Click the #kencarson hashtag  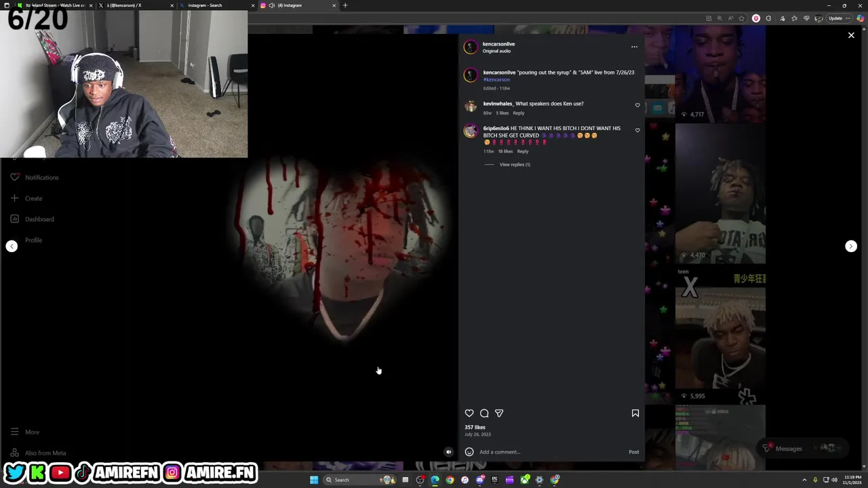(x=496, y=80)
